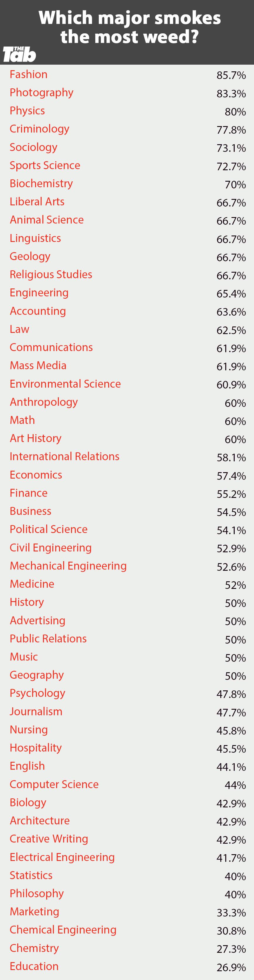Click the 26.9% value beside Education

click(x=231, y=967)
